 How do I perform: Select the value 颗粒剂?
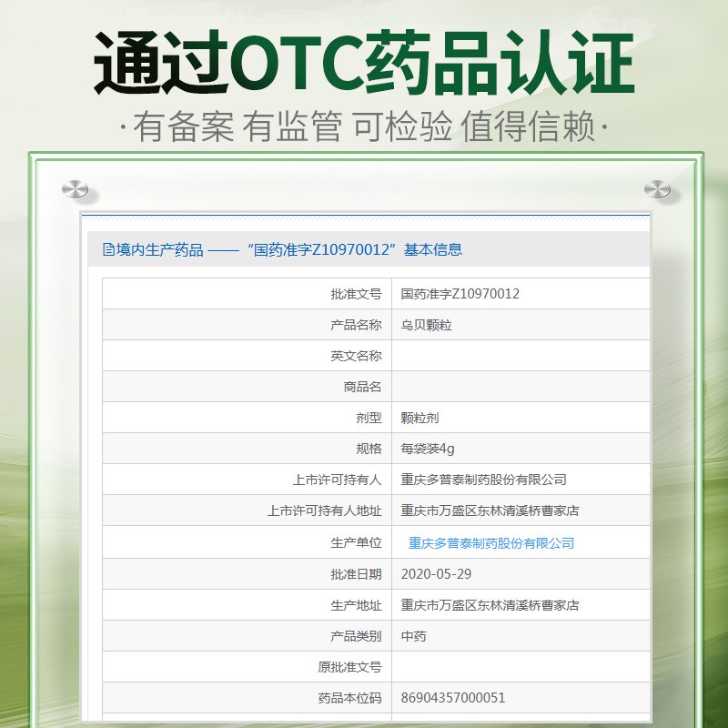[x=420, y=418]
